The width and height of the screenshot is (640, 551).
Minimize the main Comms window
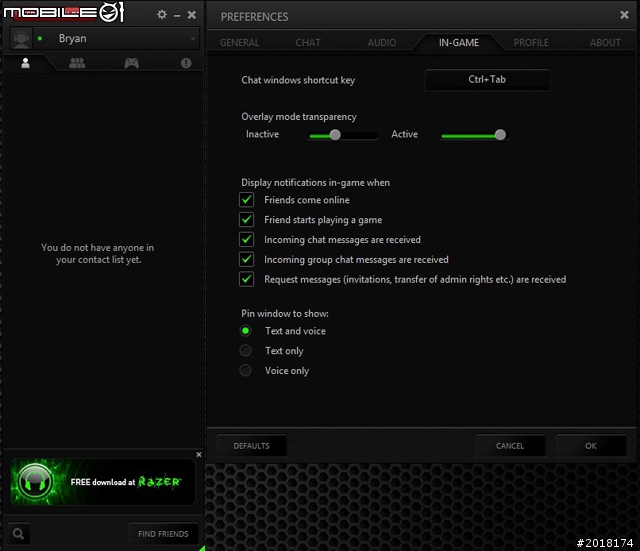click(x=177, y=16)
